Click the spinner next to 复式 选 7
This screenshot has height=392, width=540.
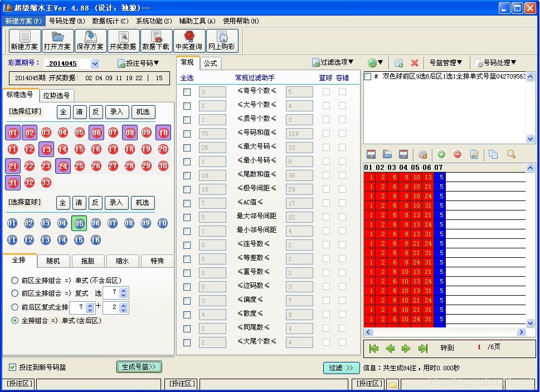click(124, 293)
